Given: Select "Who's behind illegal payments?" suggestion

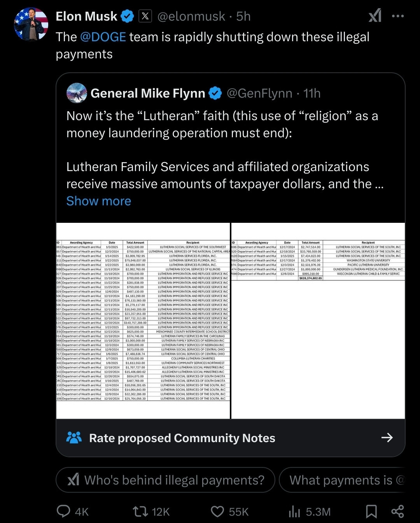Looking at the screenshot, I should tap(166, 480).
